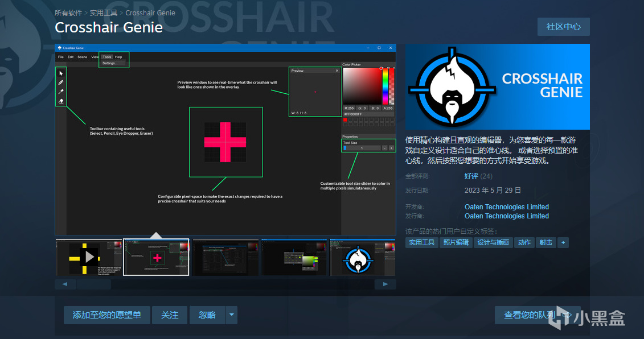Select the Eraser tool in toolbar
The image size is (644, 339).
tap(61, 101)
